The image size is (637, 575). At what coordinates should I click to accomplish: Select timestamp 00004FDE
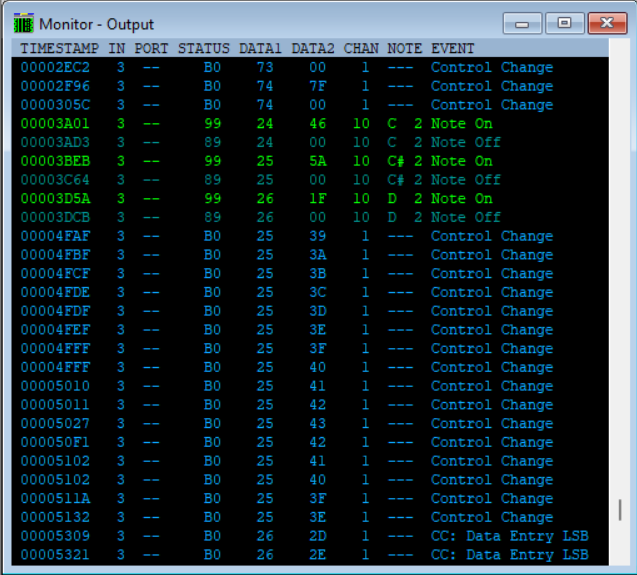(55, 292)
